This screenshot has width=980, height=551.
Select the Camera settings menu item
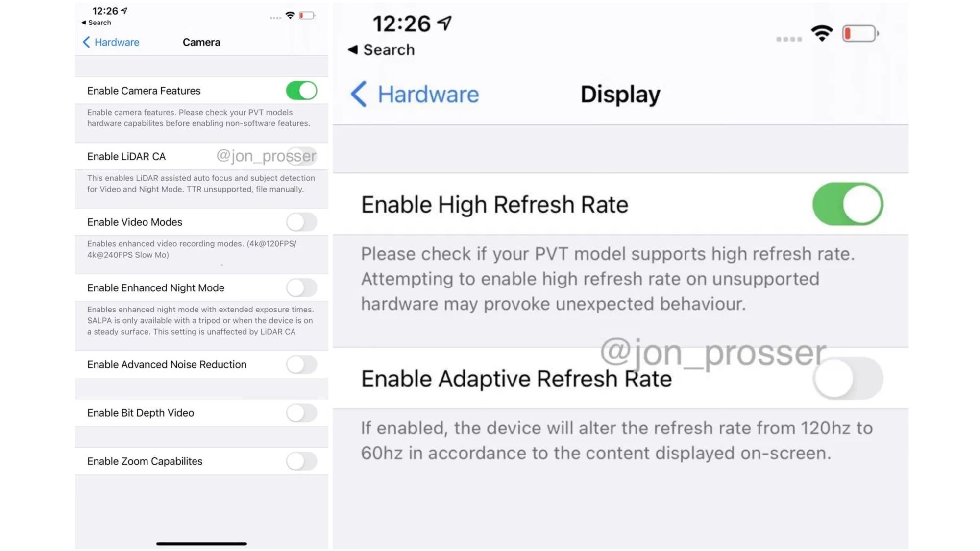[x=201, y=42]
